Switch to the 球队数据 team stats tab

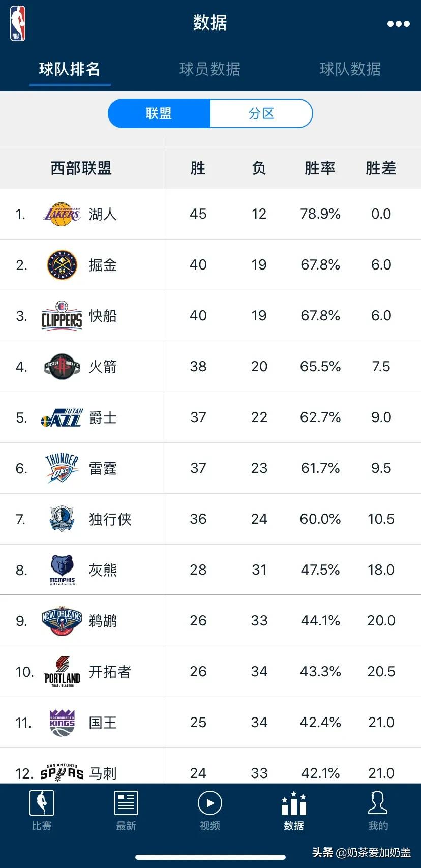(350, 69)
